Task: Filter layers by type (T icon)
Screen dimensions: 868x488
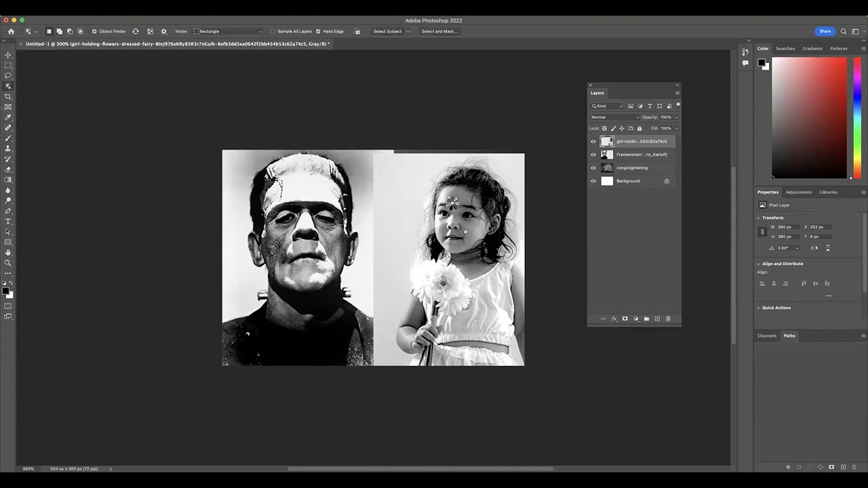Action: [650, 106]
